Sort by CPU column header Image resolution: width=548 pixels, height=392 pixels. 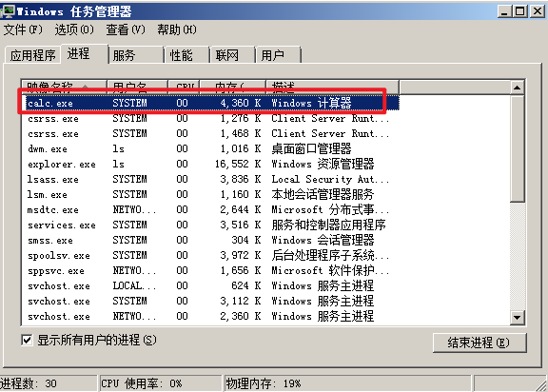click(x=184, y=87)
